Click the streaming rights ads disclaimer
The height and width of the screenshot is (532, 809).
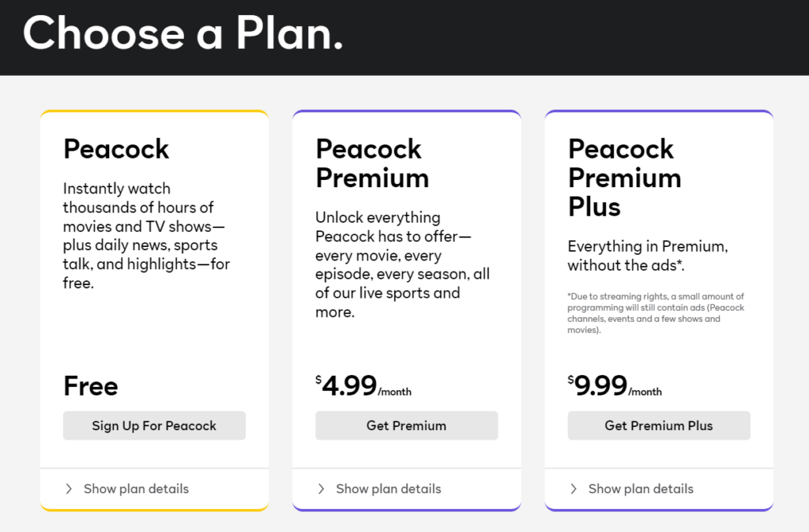click(656, 313)
